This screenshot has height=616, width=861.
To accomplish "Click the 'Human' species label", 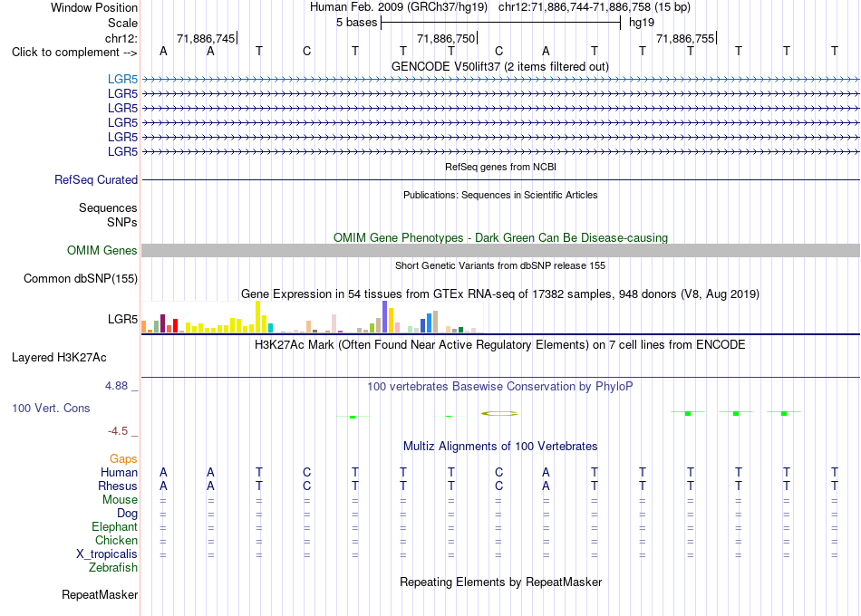I will [119, 473].
